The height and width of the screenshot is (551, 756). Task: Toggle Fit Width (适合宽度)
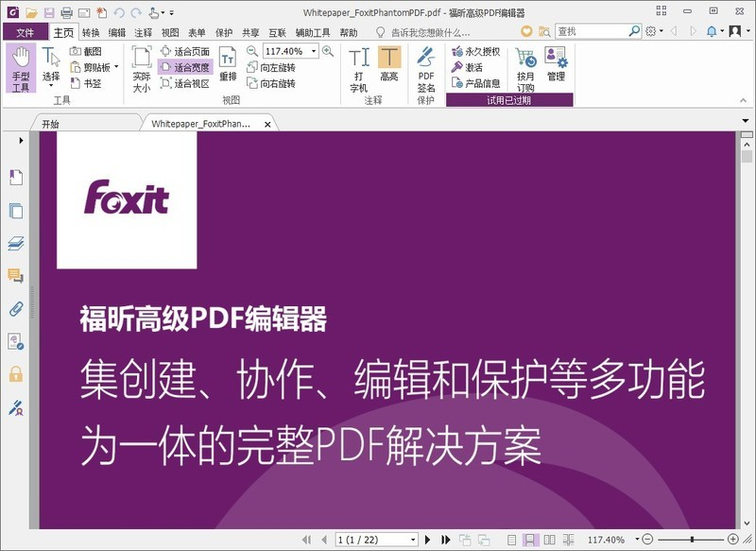(185, 67)
